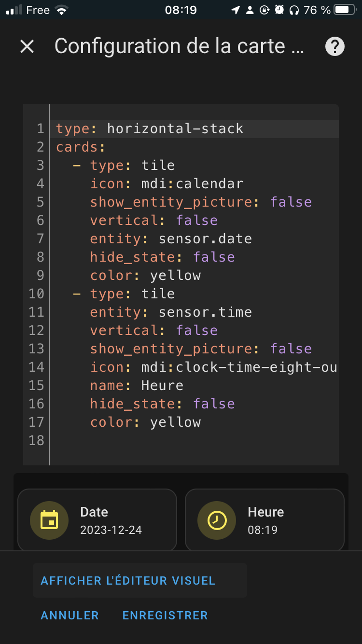Click ENREGISTRER to save the card
This screenshot has width=362, height=644.
[x=165, y=616]
